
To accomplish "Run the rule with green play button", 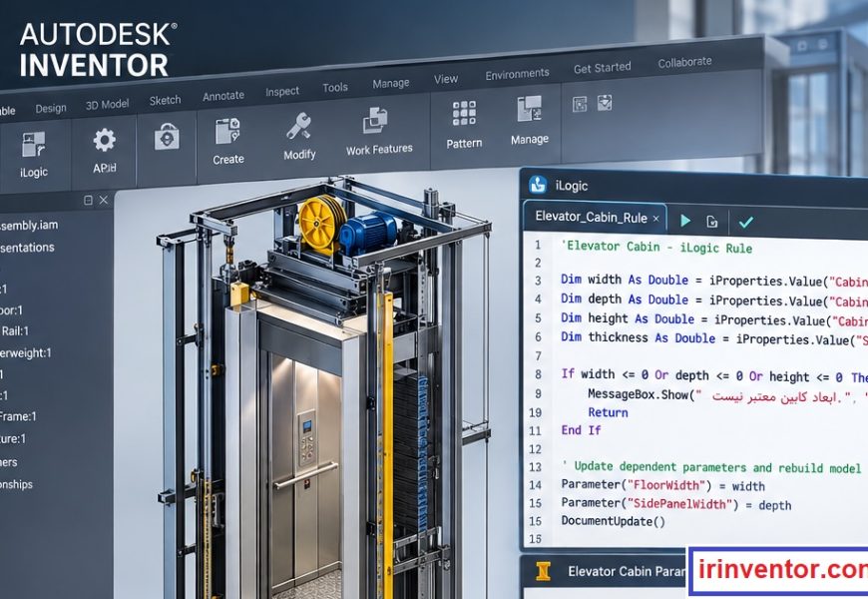I will tap(685, 221).
